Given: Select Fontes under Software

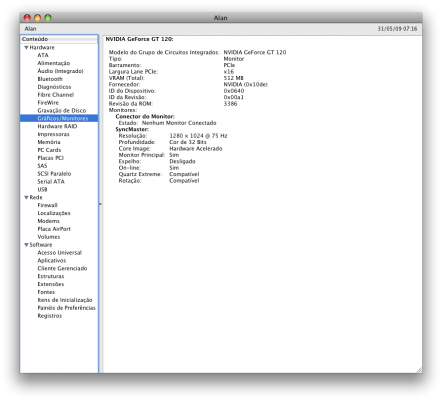Looking at the screenshot, I should [x=46, y=292].
